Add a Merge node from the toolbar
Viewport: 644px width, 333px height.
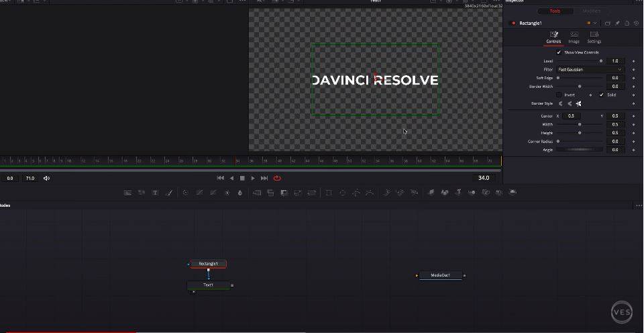point(257,193)
